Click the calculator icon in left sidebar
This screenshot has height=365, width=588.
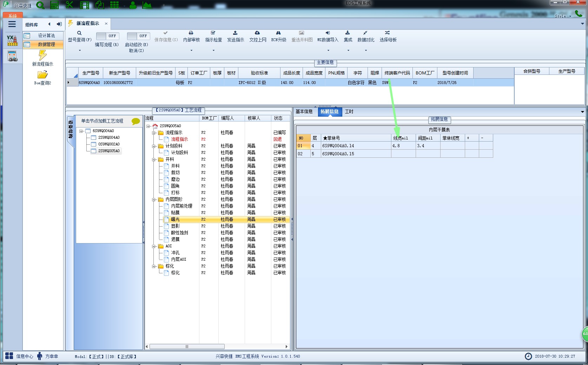tap(12, 56)
